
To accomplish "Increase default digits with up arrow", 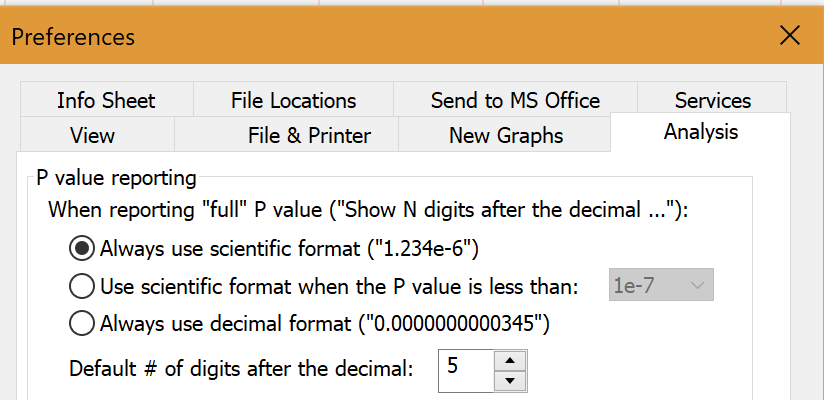I will 510,358.
